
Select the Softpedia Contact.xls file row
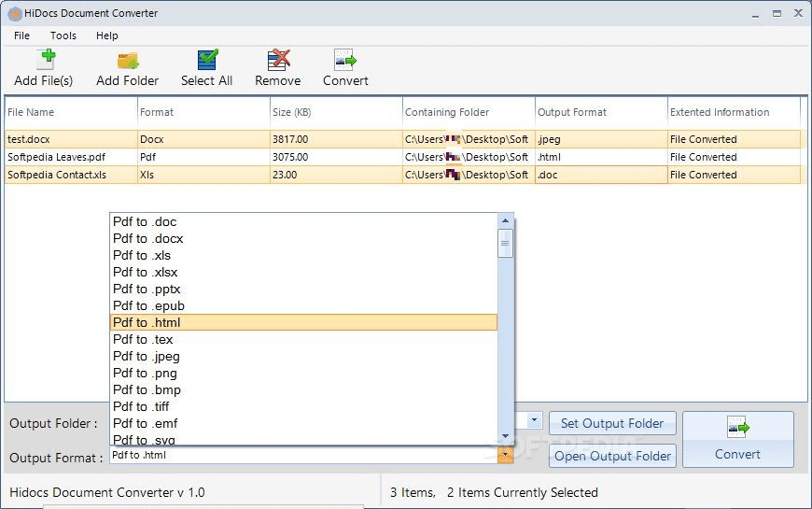pyautogui.click(x=403, y=175)
